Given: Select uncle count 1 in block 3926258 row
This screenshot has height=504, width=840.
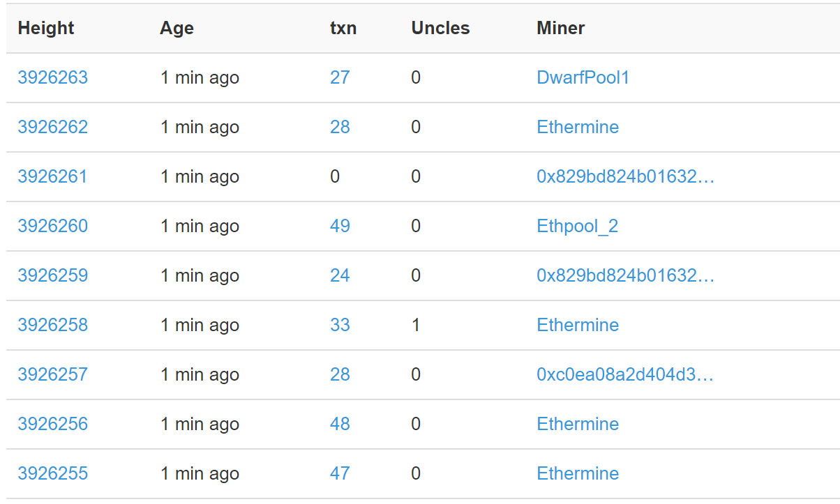Looking at the screenshot, I should coord(416,325).
